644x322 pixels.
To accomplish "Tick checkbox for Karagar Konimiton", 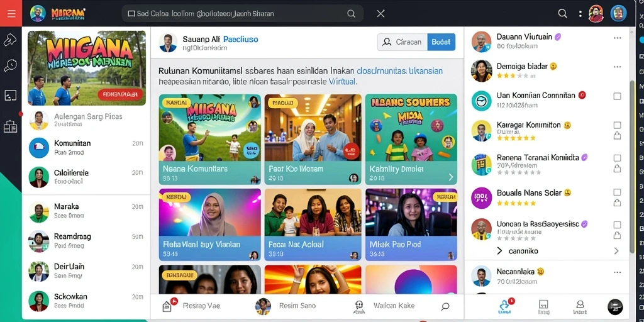I will point(617,125).
